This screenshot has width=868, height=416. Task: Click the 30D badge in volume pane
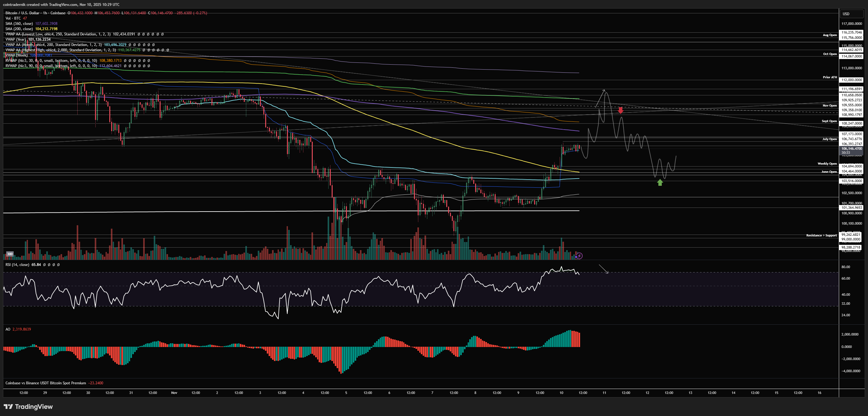(x=10, y=254)
